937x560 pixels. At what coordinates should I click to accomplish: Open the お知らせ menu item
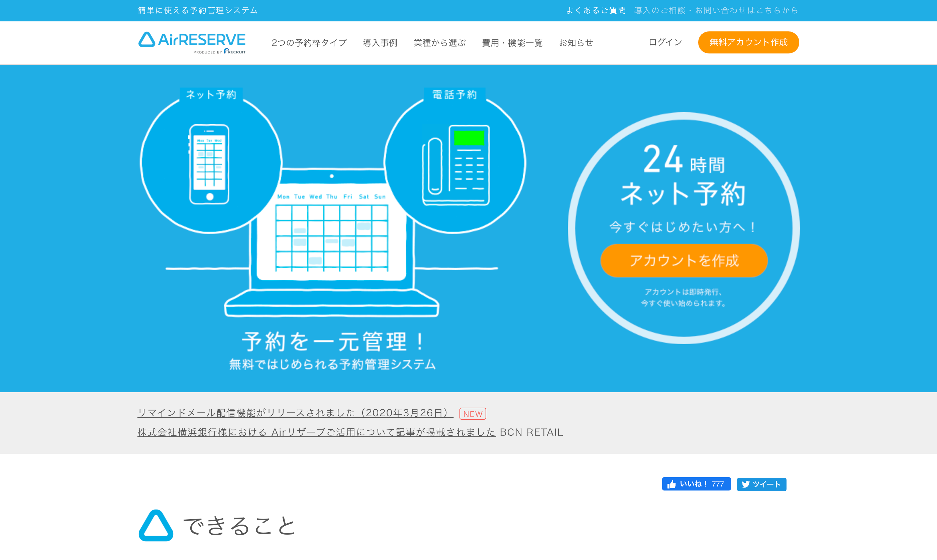[576, 43]
